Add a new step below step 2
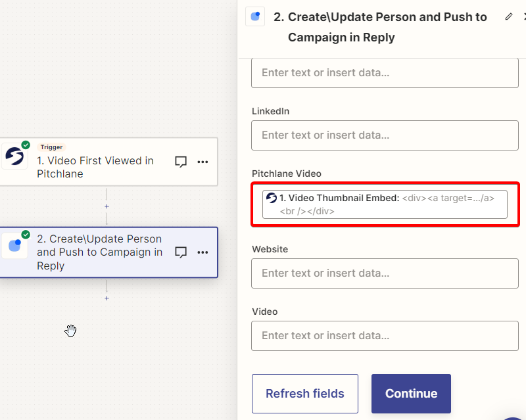 pos(107,298)
